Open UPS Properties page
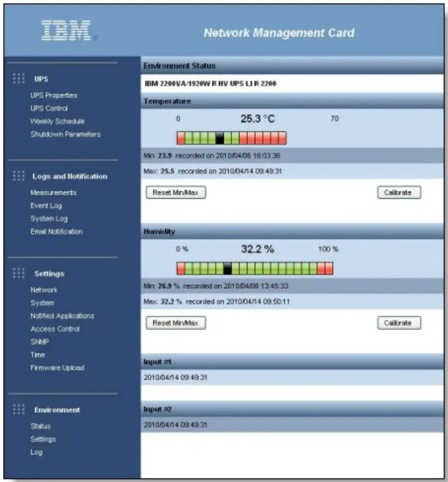The height and width of the screenshot is (482, 448). [54, 95]
